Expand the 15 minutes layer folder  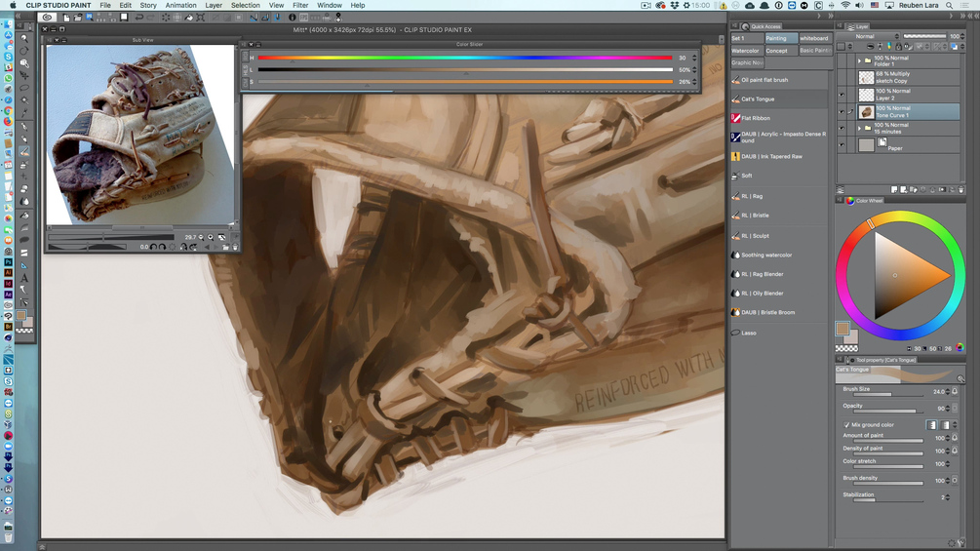[859, 128]
